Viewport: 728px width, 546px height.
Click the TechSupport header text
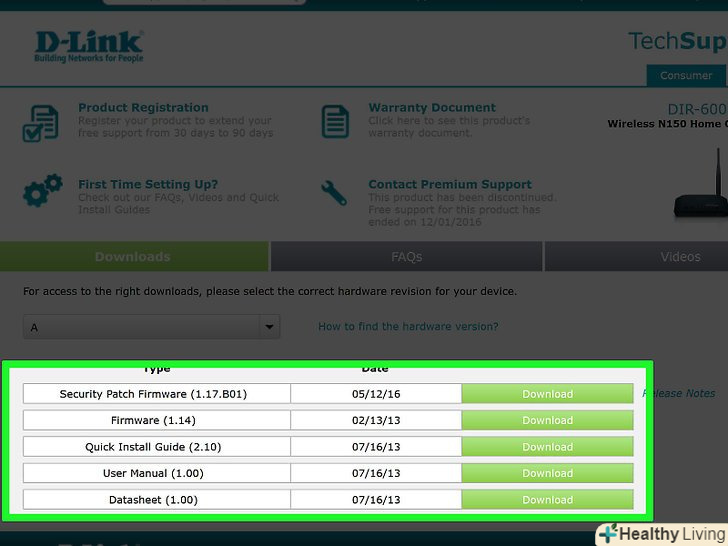[678, 41]
